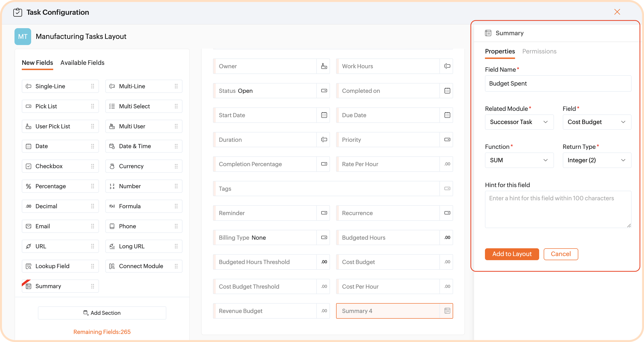Image resolution: width=644 pixels, height=342 pixels.
Task: Switch to the Permissions tab
Action: (x=539, y=51)
